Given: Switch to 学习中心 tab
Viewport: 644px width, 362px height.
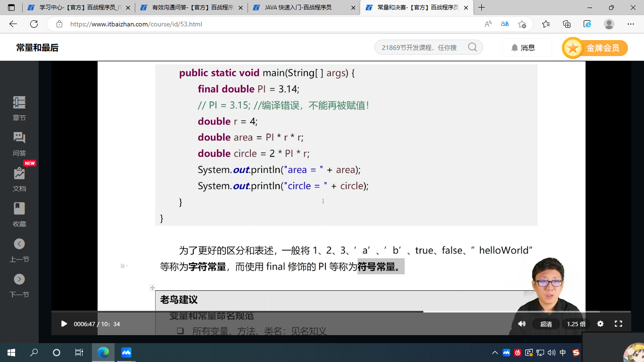Looking at the screenshot, I should point(79,8).
